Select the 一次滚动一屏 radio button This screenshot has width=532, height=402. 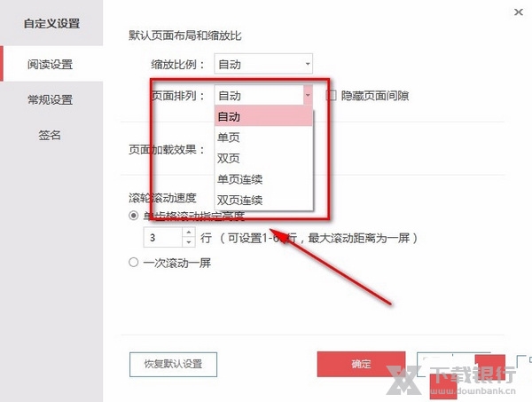[134, 262]
